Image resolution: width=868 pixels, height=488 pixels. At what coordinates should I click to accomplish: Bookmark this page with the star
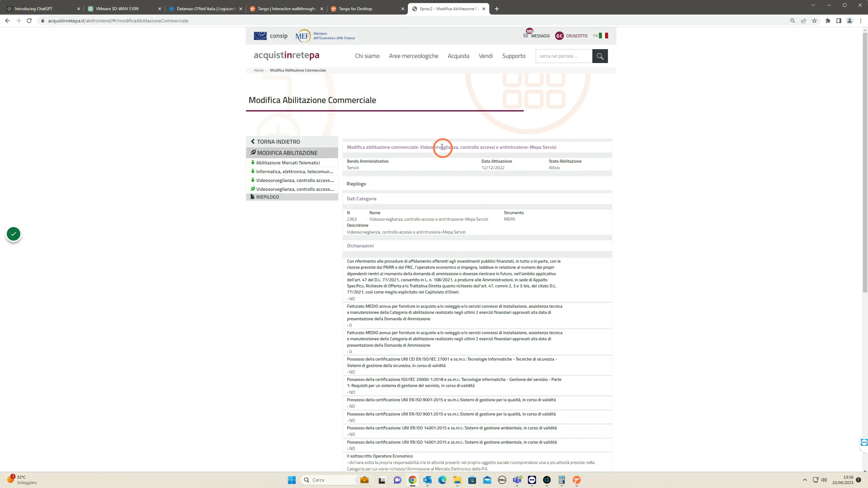click(x=814, y=21)
